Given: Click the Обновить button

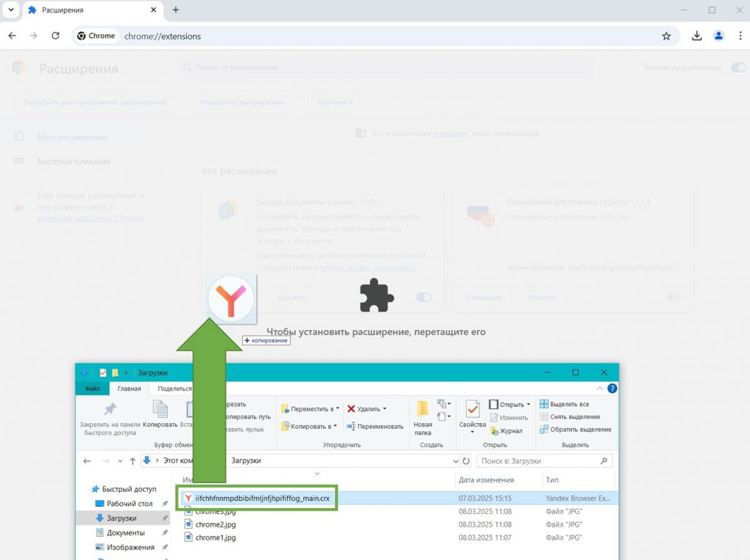Looking at the screenshot, I should (x=335, y=102).
